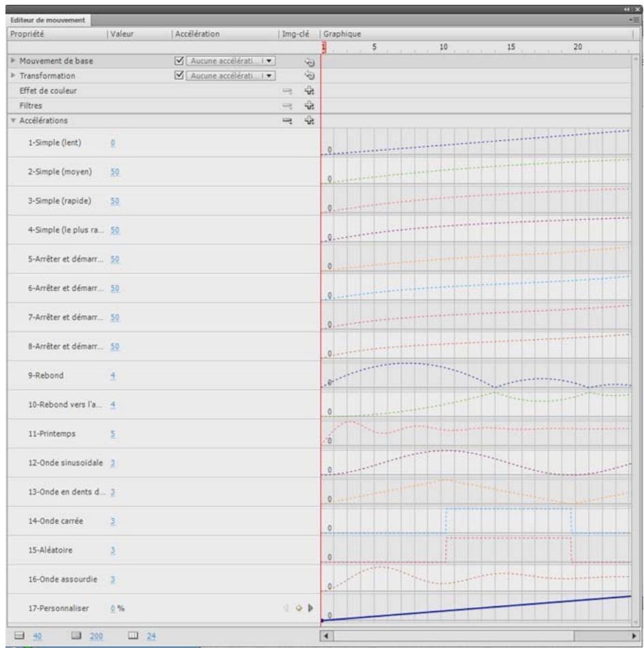Reset values for Transformation row

click(x=309, y=76)
